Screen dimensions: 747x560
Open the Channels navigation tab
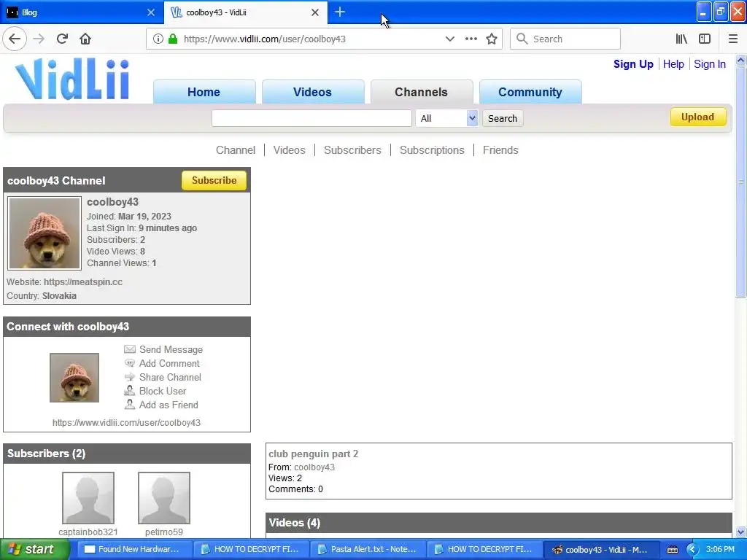pyautogui.click(x=421, y=92)
